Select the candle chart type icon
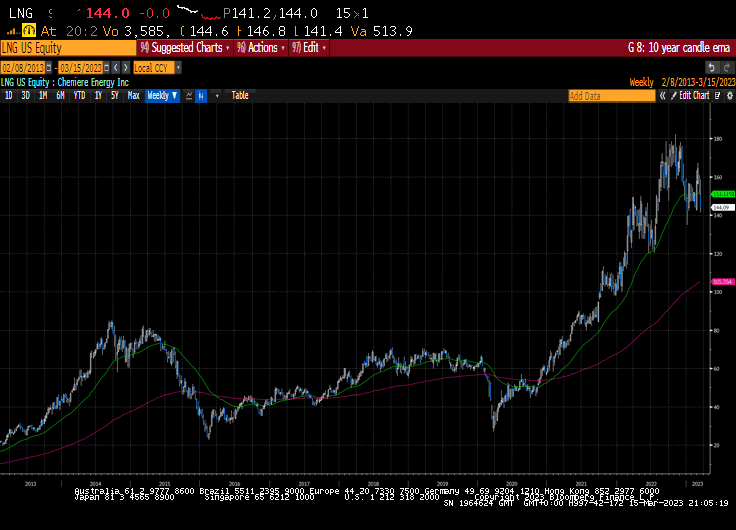Image resolution: width=736 pixels, height=530 pixels. coord(201,96)
